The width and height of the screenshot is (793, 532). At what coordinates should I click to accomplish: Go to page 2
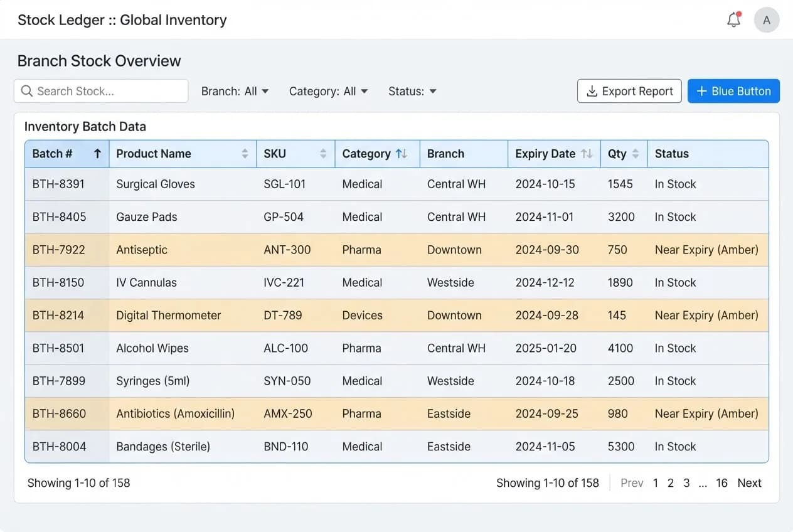point(671,483)
